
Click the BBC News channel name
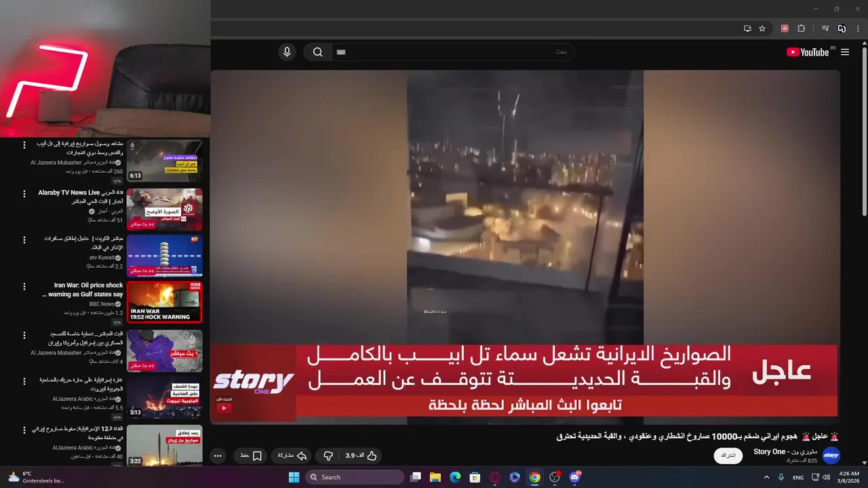tap(102, 304)
